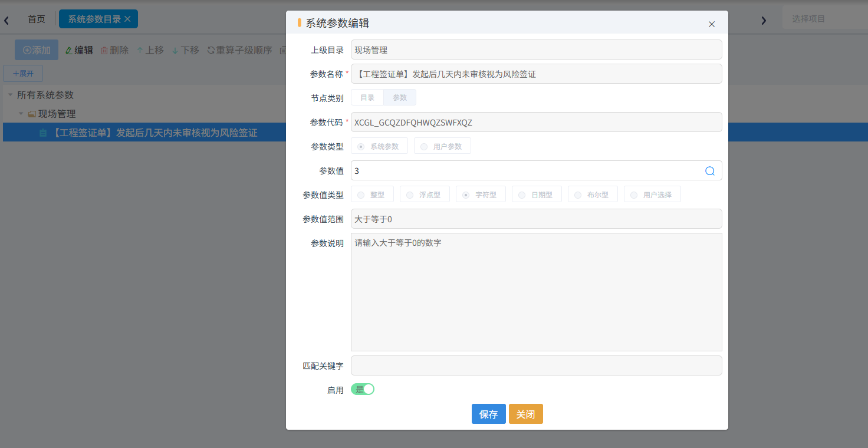Viewport: 868px width, 448px height.
Task: Click the 参数代码 input field
Action: [x=537, y=122]
